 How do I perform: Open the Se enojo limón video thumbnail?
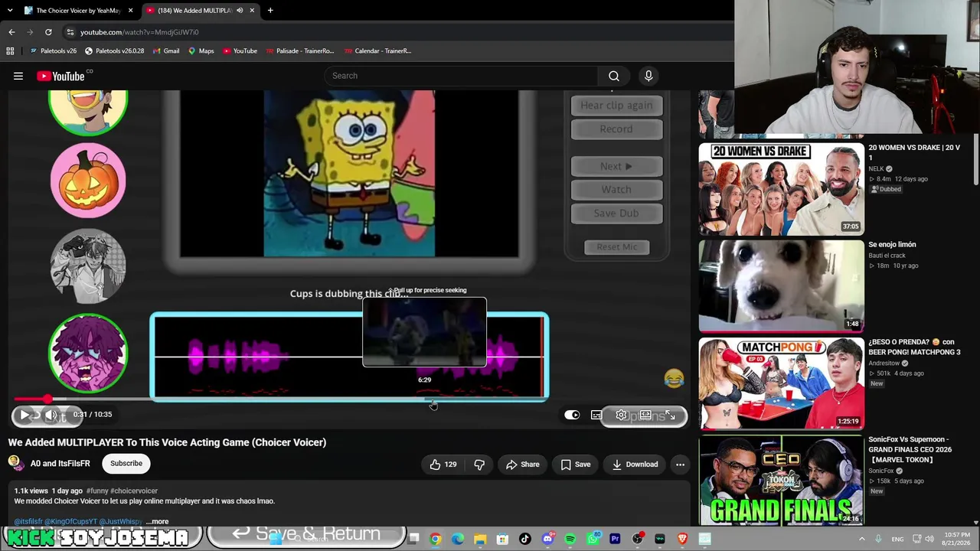coord(781,285)
